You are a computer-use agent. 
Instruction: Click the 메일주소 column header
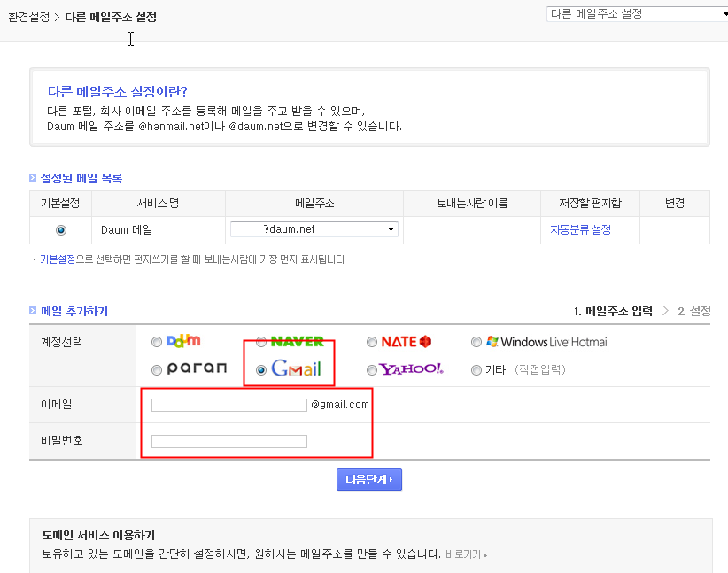tap(314, 204)
